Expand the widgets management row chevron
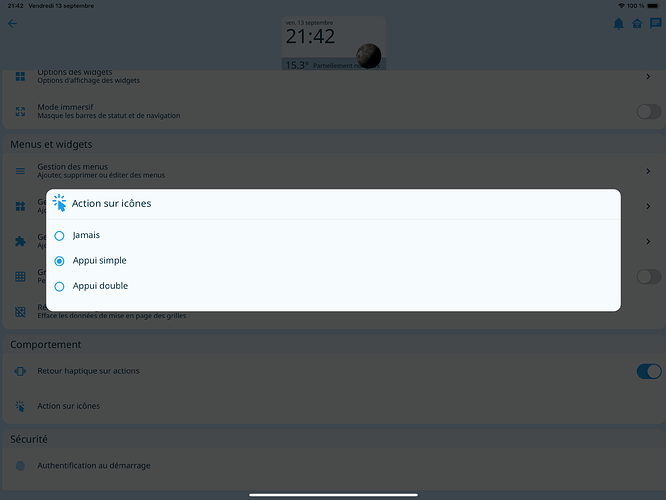 [x=648, y=206]
